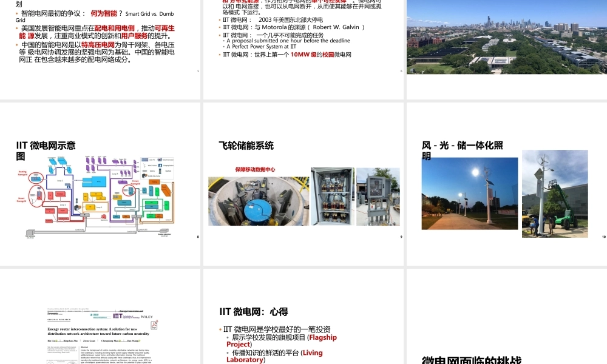This screenshot has height=364, width=607.
Task: Click the night street lamp photo
Action: coord(470,194)
